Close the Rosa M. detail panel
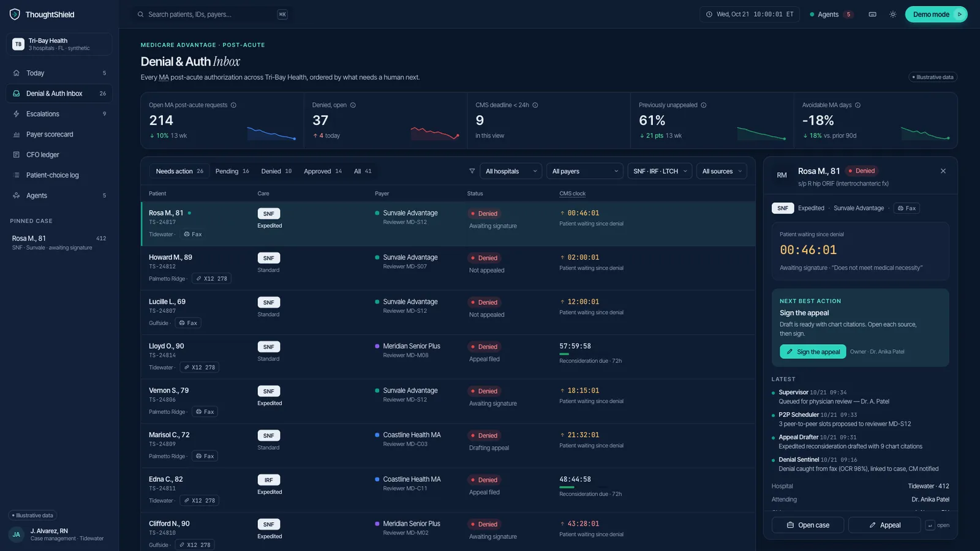Screen dimensions: 980x551 943,171
